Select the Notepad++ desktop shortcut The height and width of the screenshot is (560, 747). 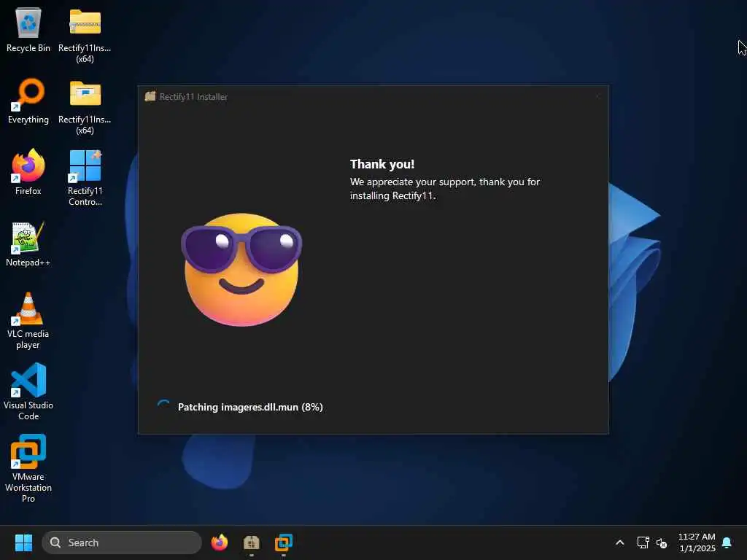point(28,244)
